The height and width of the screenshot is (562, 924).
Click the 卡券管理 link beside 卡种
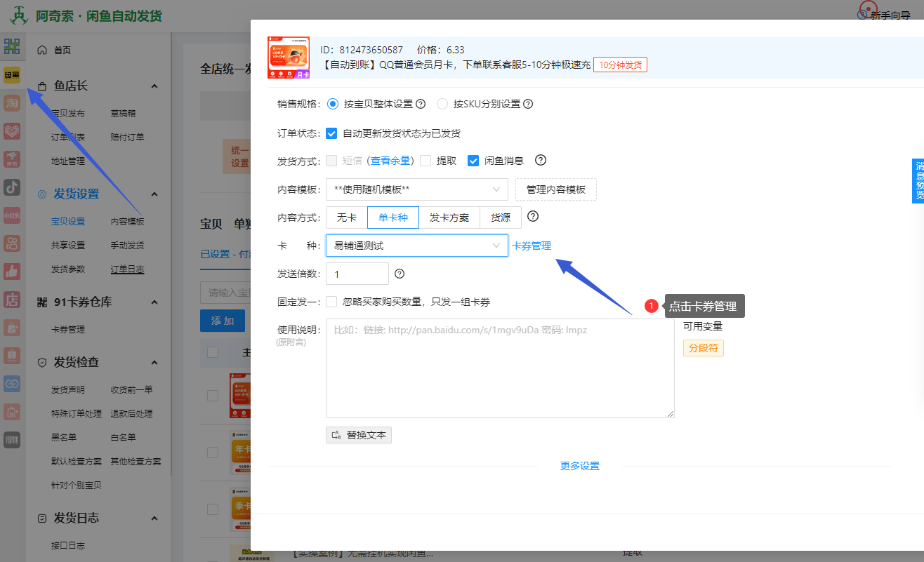point(532,246)
